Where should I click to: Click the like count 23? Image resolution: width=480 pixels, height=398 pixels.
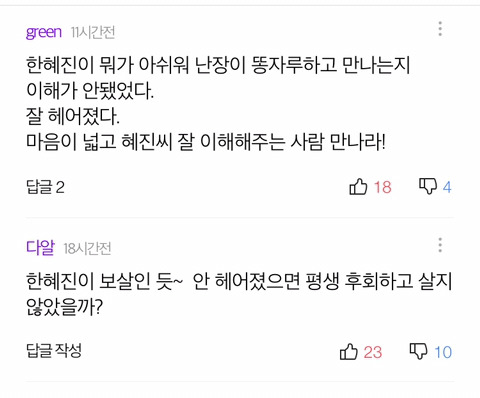coord(373,352)
